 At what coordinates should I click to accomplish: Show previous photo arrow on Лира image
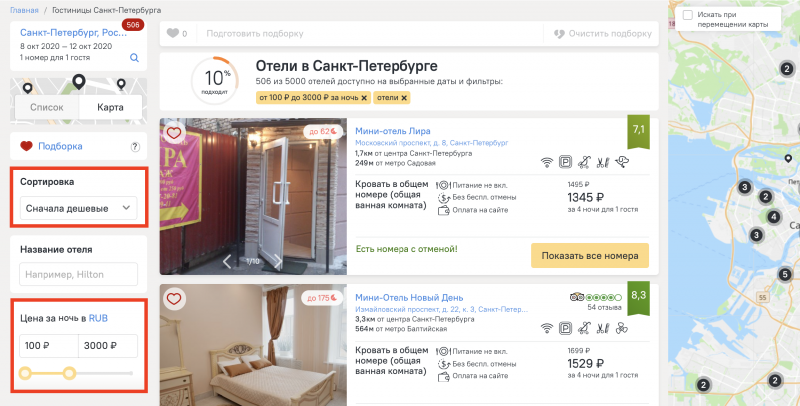click(227, 261)
